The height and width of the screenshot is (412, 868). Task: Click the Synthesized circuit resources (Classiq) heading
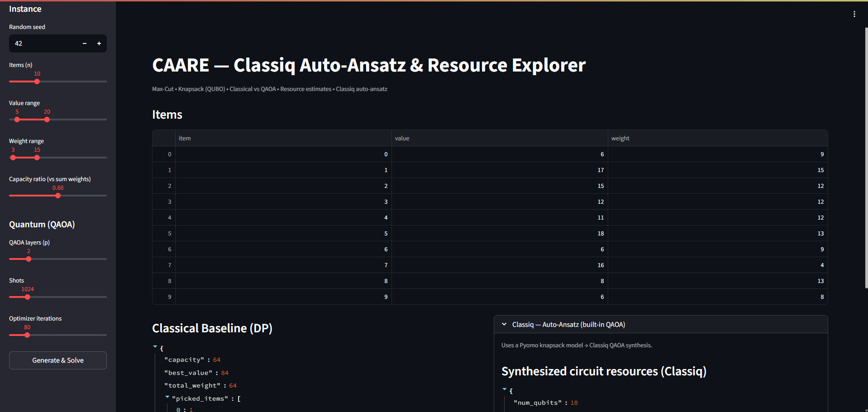(x=604, y=371)
